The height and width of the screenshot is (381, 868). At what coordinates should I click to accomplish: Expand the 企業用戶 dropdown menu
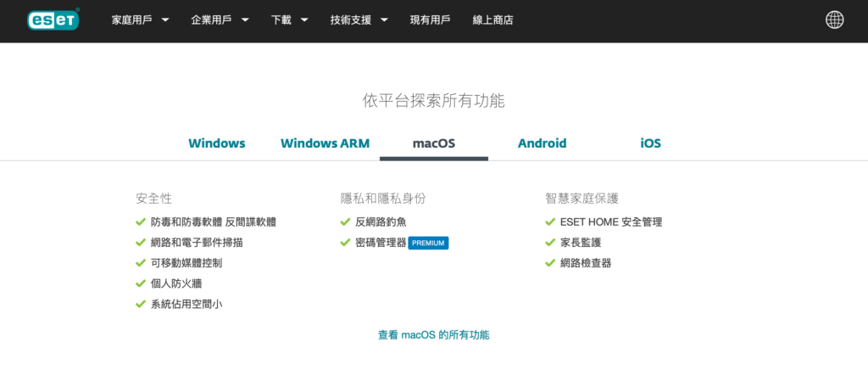pyautogui.click(x=220, y=20)
